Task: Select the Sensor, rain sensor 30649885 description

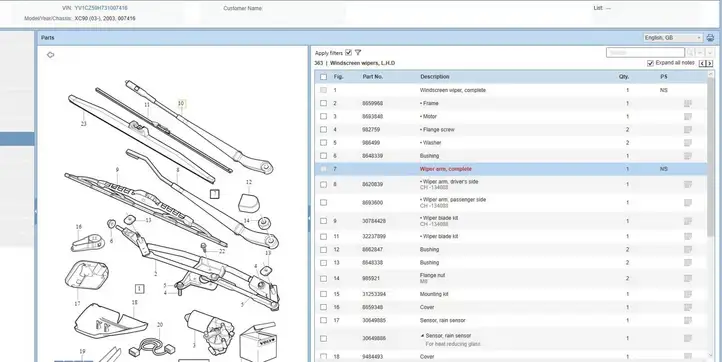Action: pyautogui.click(x=443, y=321)
